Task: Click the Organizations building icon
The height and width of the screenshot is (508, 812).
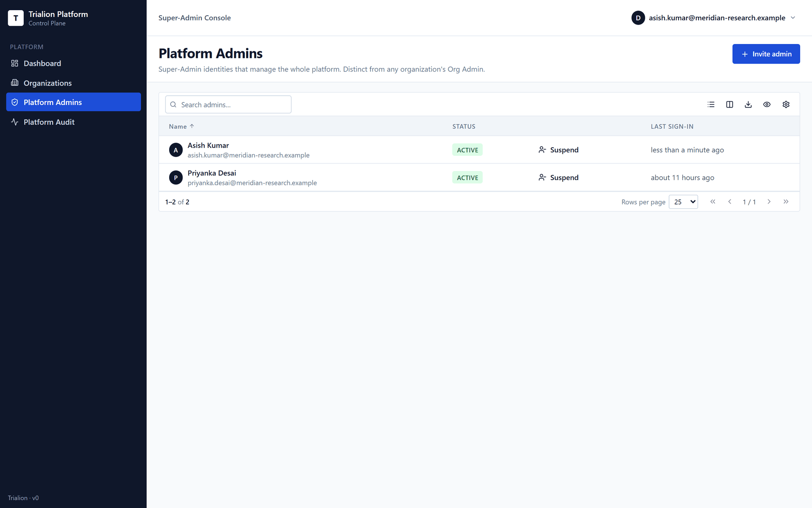Action: point(15,83)
